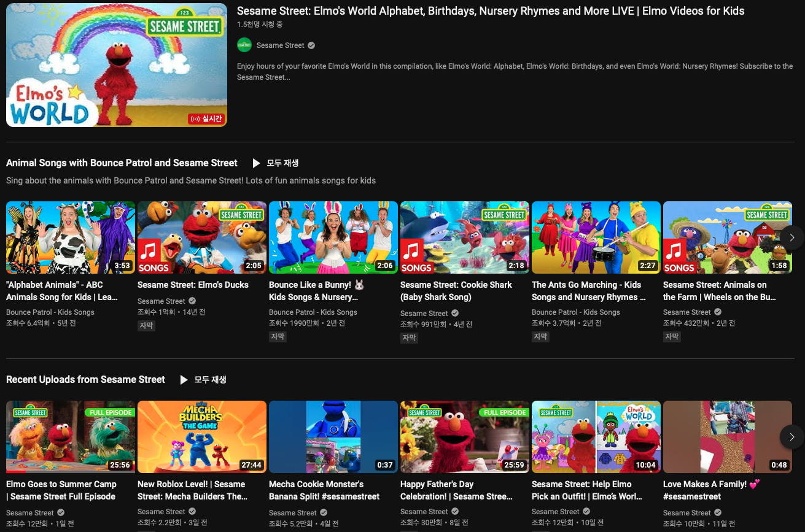Click the subtitles badge under Cookie Shark

coord(409,338)
